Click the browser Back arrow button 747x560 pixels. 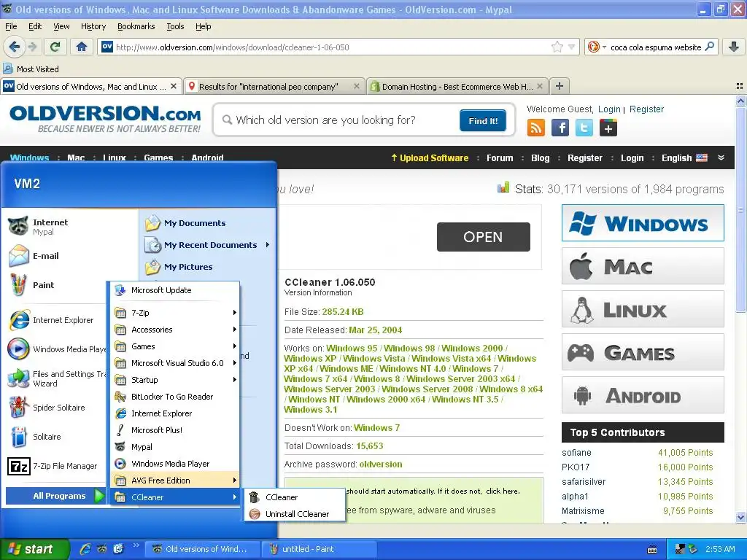14,47
